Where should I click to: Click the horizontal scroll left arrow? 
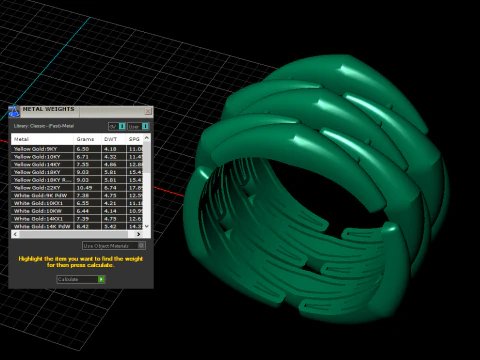coord(15,234)
